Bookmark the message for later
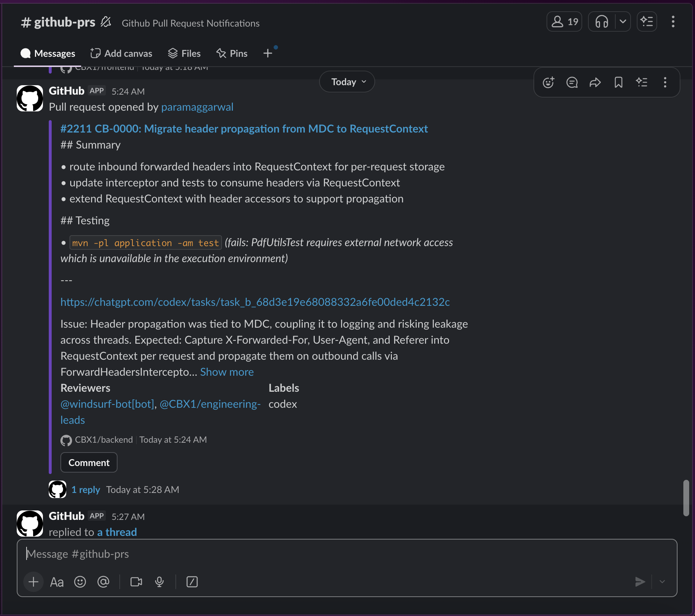Screen dimensions: 695x616 619,83
